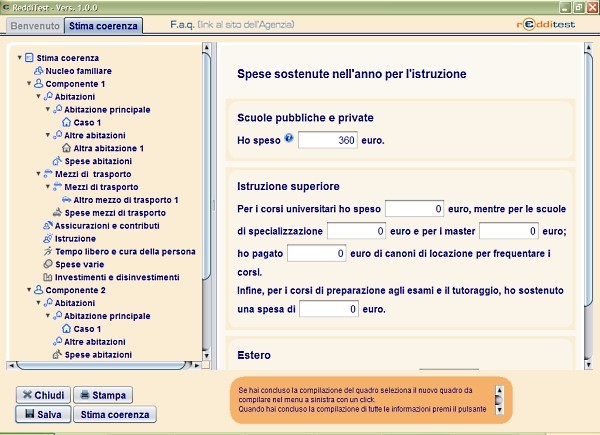Collapse Abitazione principale under Componente 1
This screenshot has height=435, width=600.
[x=48, y=109]
